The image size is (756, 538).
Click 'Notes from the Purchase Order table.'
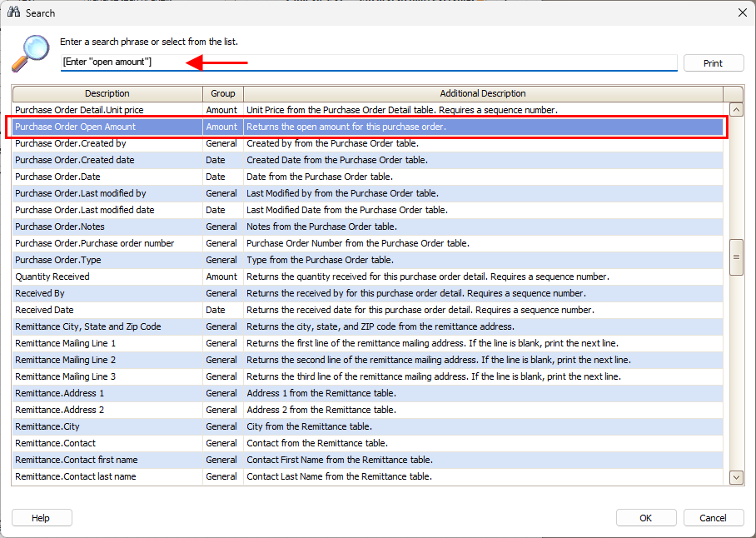pyautogui.click(x=321, y=227)
